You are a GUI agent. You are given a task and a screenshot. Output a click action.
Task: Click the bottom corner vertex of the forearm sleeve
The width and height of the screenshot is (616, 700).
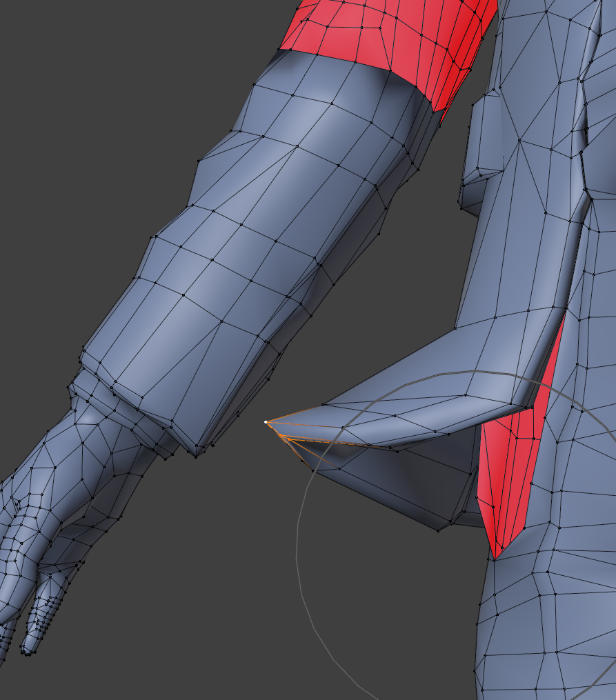tap(197, 456)
